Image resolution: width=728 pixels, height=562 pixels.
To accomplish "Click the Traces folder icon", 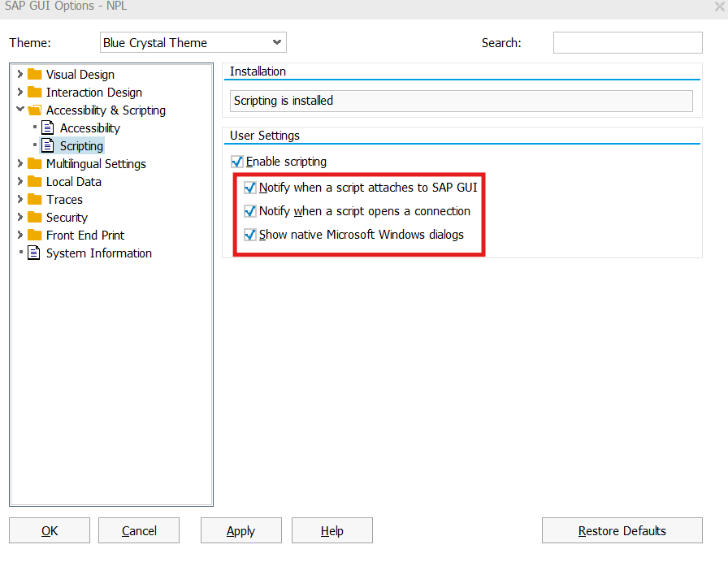I will pos(34,199).
